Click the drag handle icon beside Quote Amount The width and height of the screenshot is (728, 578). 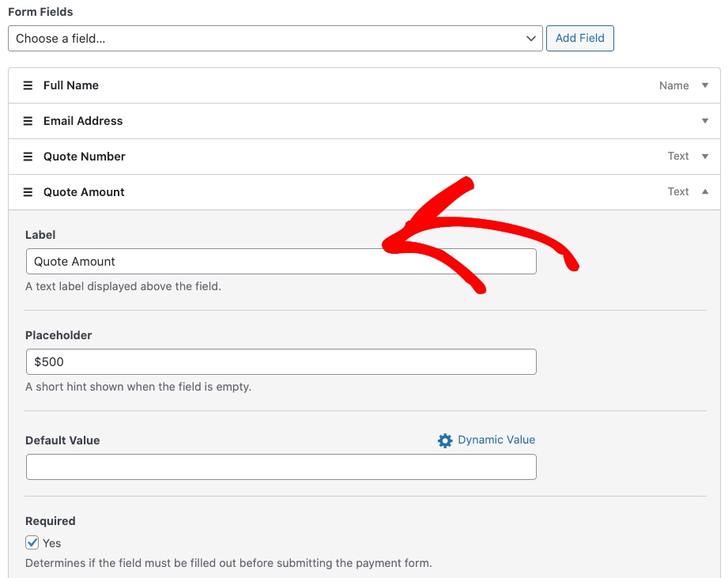coord(28,192)
